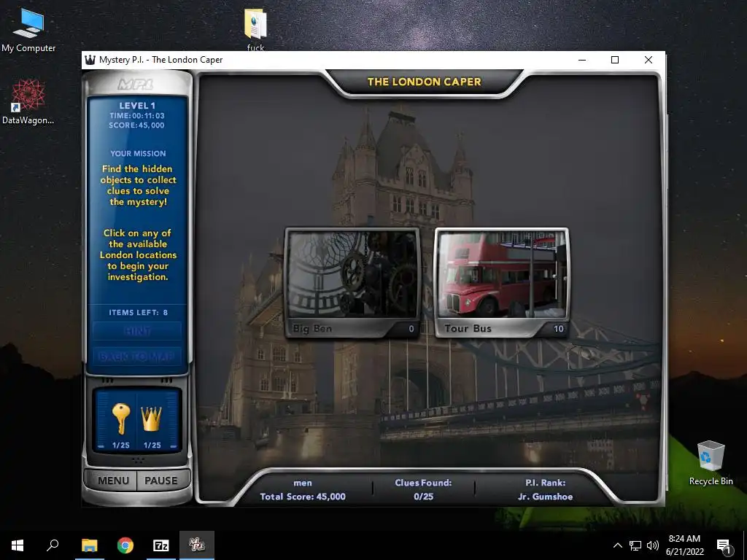The height and width of the screenshot is (560, 747).
Task: Select the golden crown collectible icon
Action: tap(152, 419)
